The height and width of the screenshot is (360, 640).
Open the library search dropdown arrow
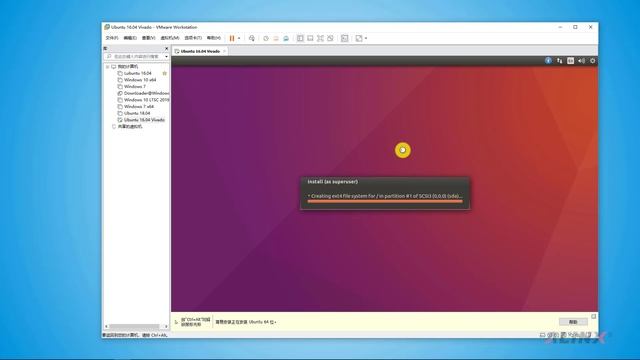tap(166, 56)
